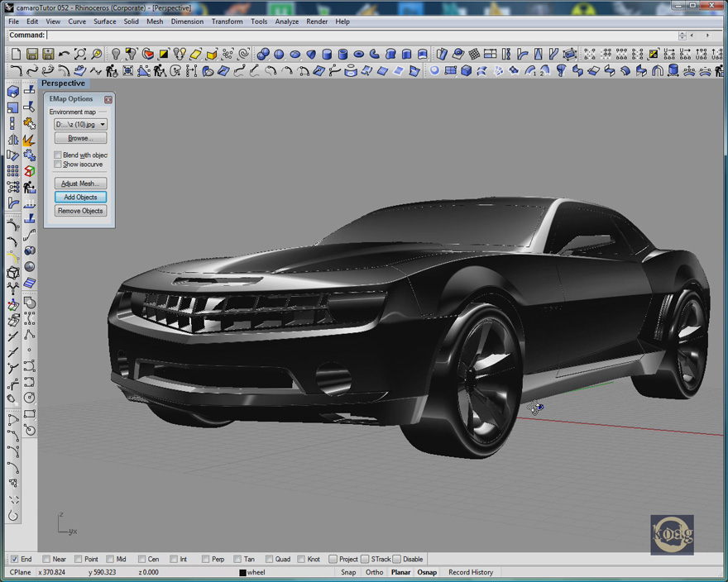Click the wireframe cube icon in sidebar
The height and width of the screenshot is (582, 728).
(x=13, y=272)
